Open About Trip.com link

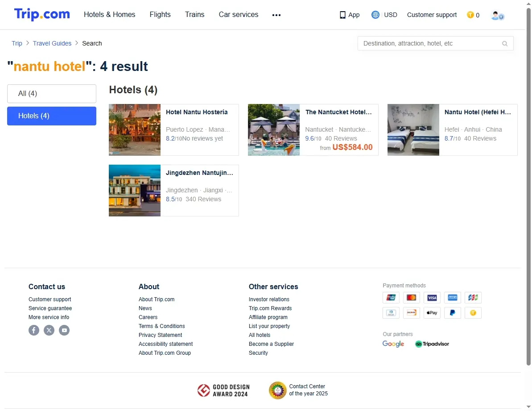157,299
